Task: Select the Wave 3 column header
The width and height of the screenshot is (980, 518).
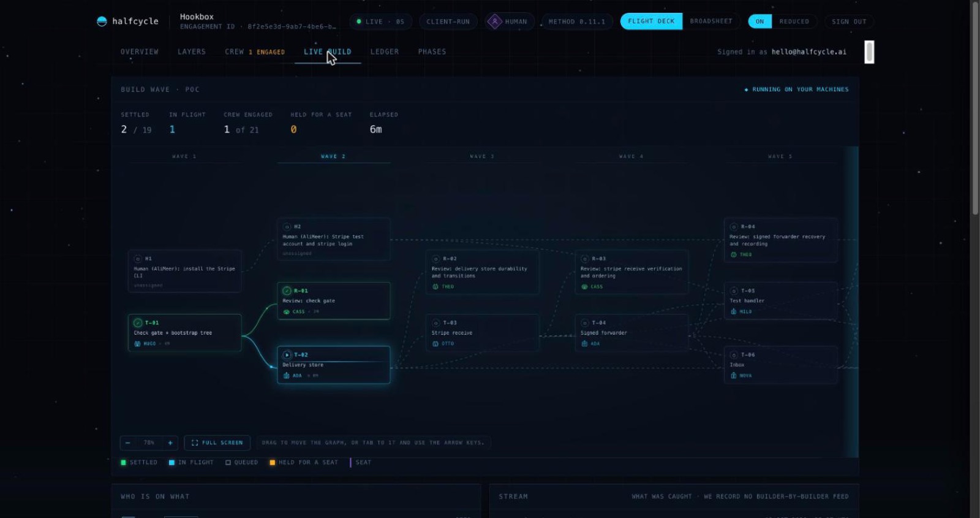Action: pos(482,156)
